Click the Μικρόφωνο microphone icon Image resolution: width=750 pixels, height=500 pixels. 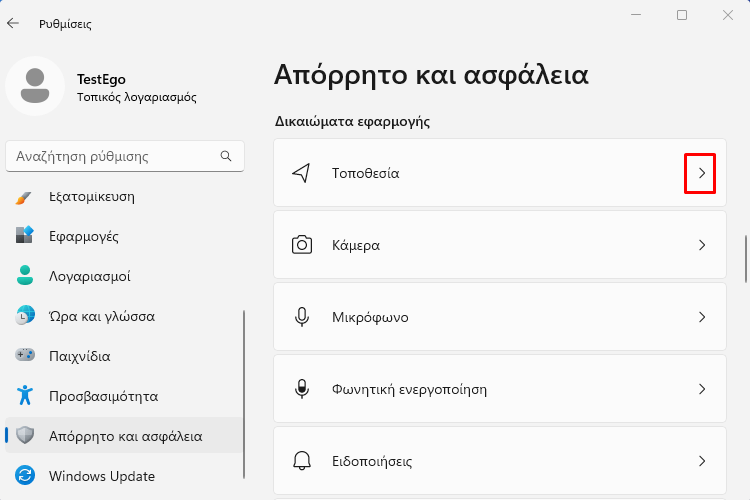pyautogui.click(x=302, y=317)
